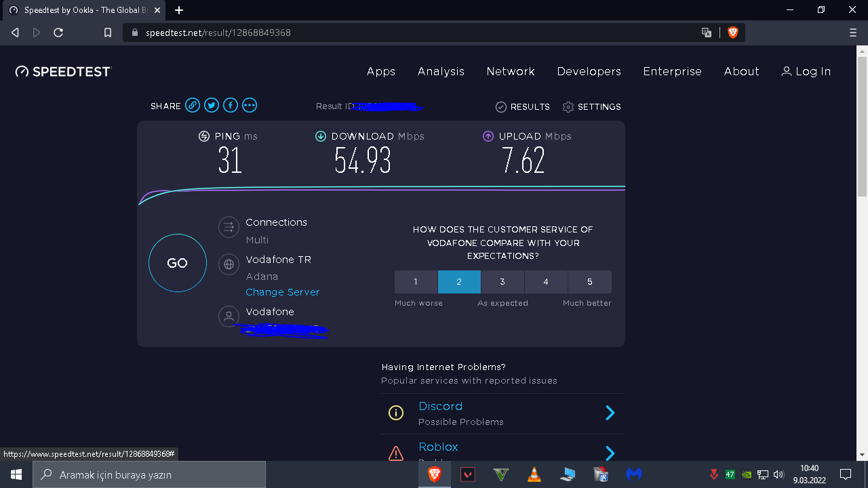
Task: Open the taskbar clock and date
Action: (810, 474)
